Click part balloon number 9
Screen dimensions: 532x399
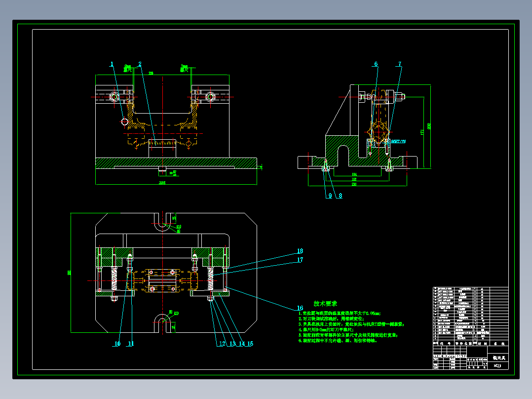coord(330,196)
